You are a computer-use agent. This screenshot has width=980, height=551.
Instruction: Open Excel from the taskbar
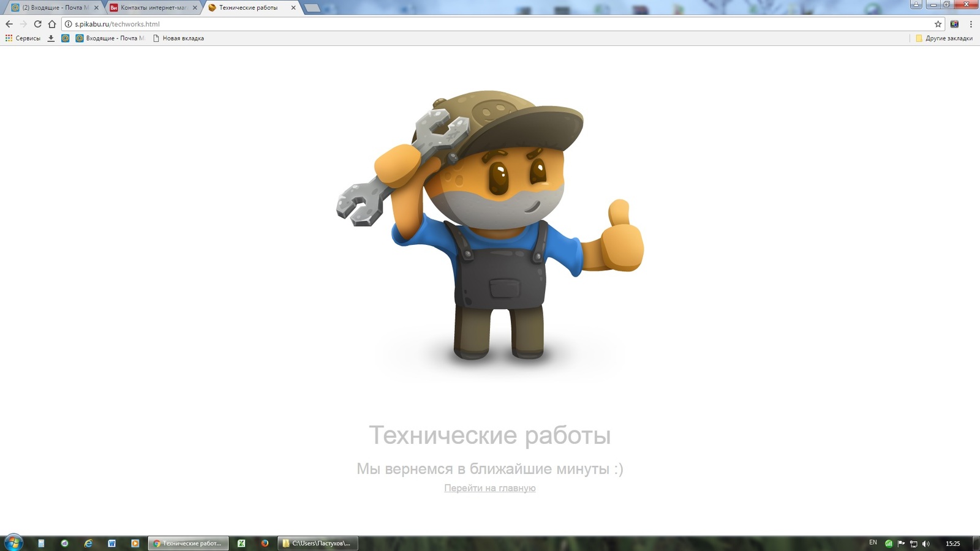click(x=241, y=543)
